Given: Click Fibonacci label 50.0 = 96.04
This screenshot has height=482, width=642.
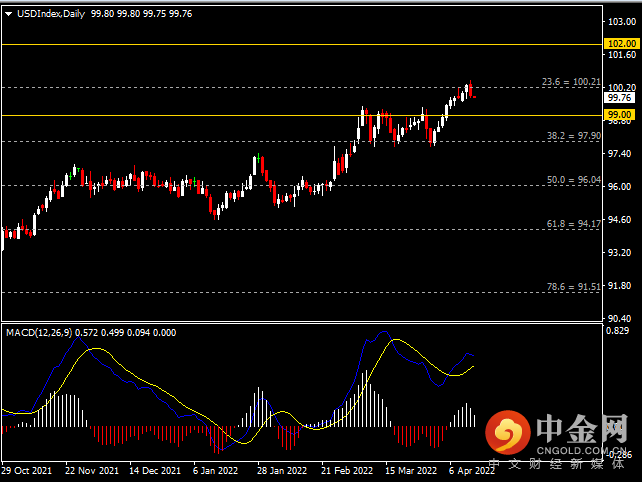Looking at the screenshot, I should tap(574, 180).
